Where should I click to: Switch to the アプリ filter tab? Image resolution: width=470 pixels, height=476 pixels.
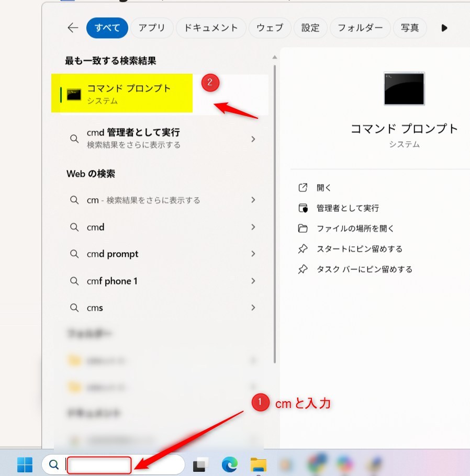pyautogui.click(x=152, y=28)
